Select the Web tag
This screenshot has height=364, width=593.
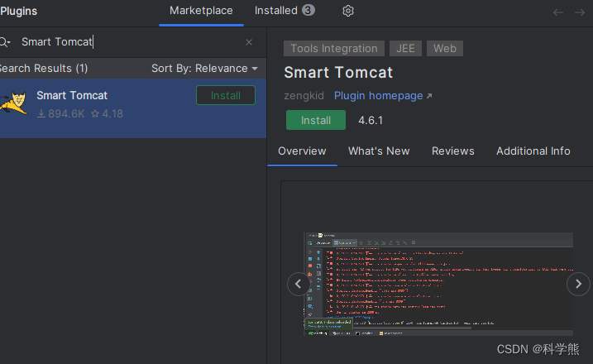point(445,49)
